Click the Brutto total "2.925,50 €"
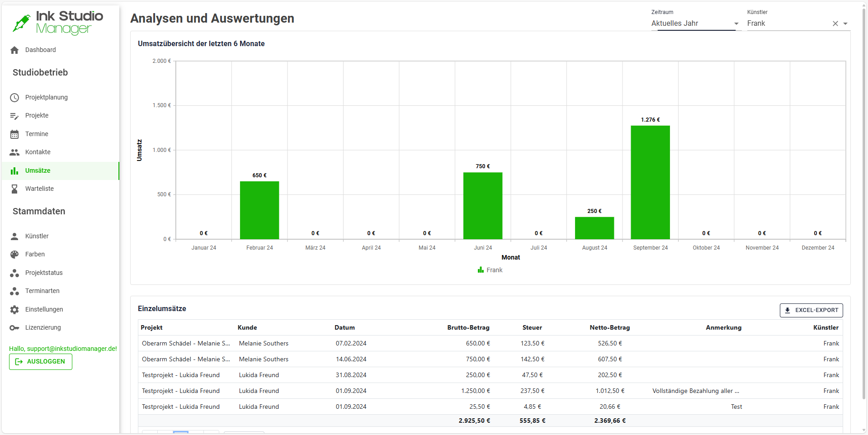The image size is (868, 435). pyautogui.click(x=474, y=421)
